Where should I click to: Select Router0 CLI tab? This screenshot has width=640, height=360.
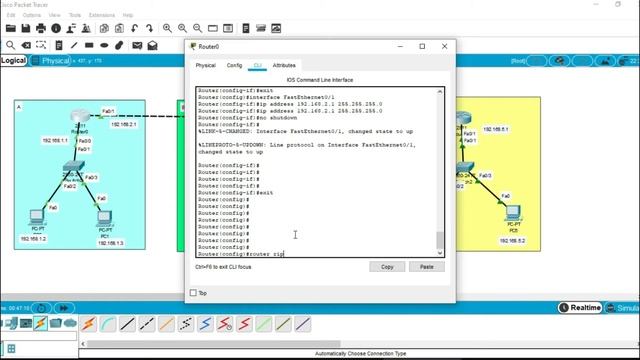258,65
